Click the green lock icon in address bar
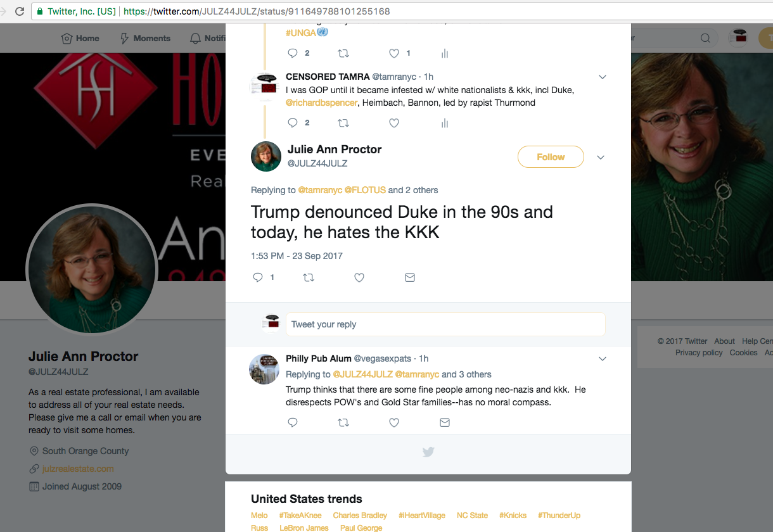 pos(41,11)
